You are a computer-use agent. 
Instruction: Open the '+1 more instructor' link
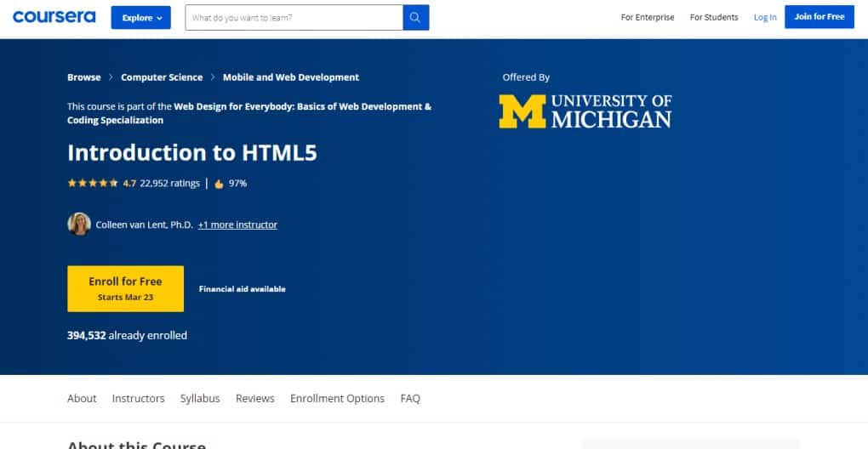coord(237,224)
